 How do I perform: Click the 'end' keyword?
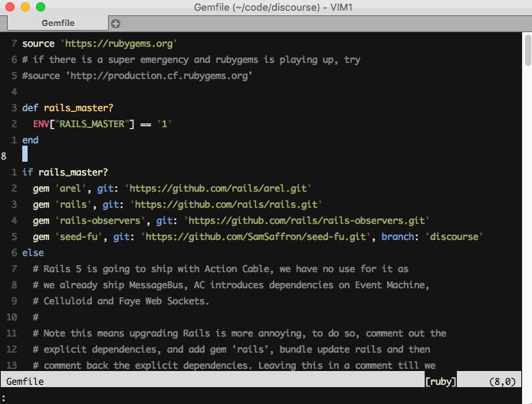coord(30,140)
